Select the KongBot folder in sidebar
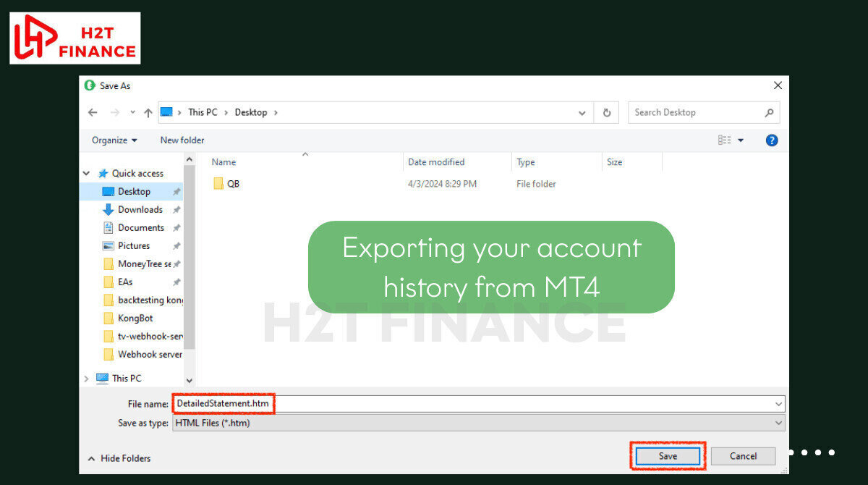This screenshot has width=868, height=485. click(x=135, y=318)
